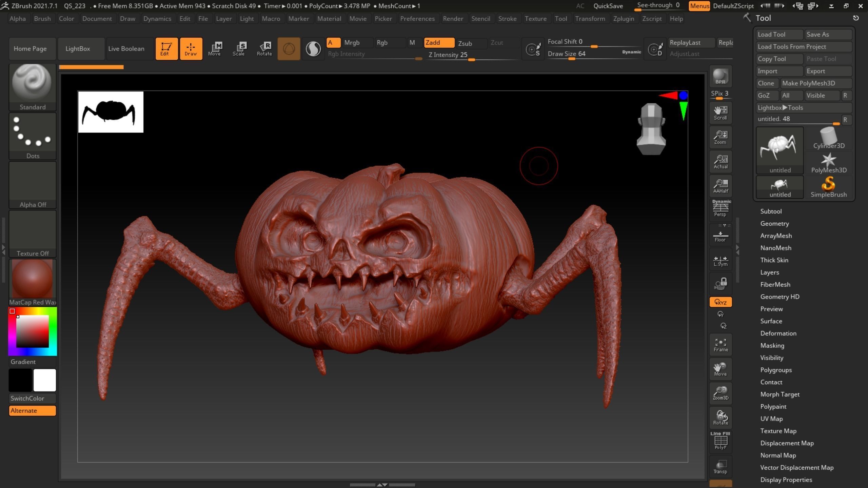Image resolution: width=868 pixels, height=488 pixels.
Task: Click the QuickSave button
Action: pos(608,6)
